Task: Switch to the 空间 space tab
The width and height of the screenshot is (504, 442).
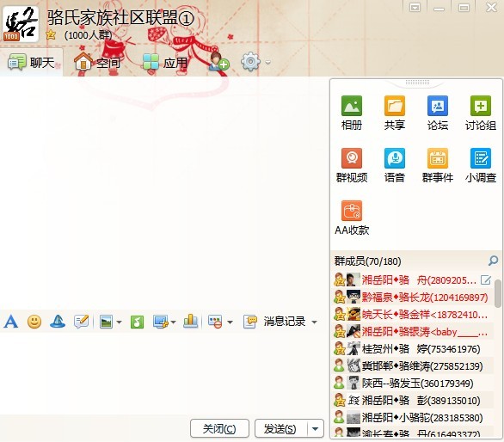Action: pos(97,62)
